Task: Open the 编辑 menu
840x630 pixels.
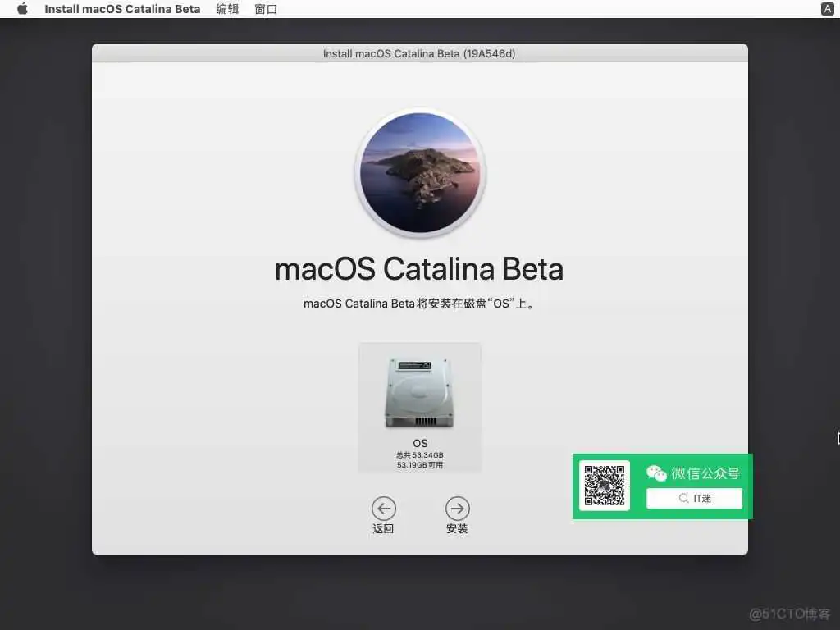Action: tap(226, 9)
